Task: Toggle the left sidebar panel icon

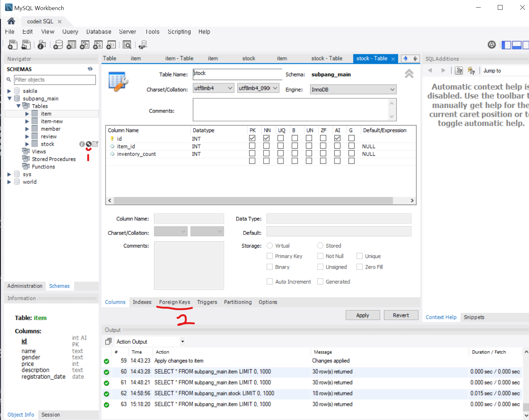Action: coord(506,45)
